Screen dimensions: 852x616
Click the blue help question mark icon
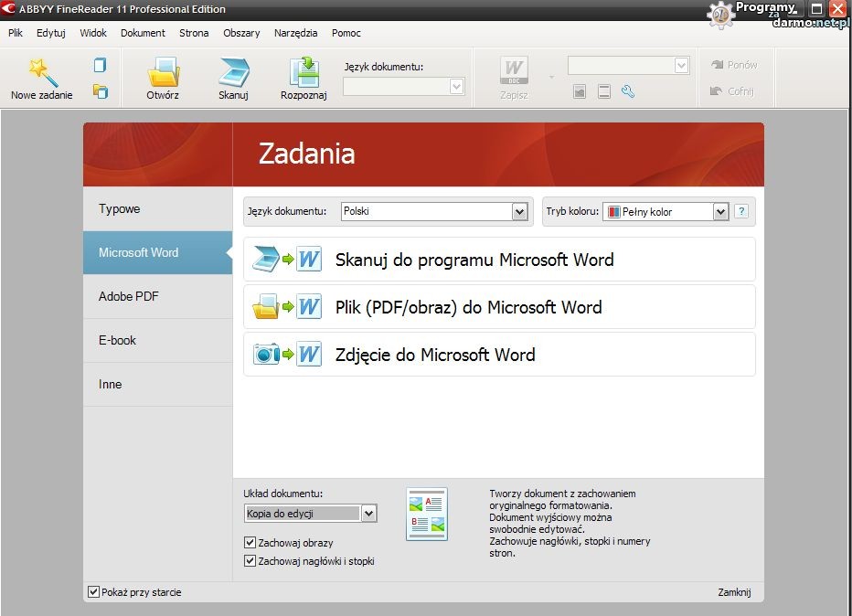(x=741, y=211)
